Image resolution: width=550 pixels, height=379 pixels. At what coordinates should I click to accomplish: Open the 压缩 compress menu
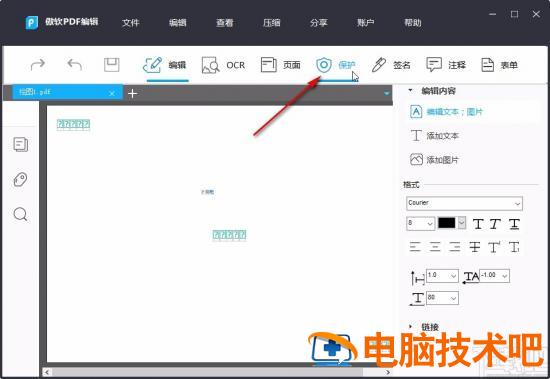click(x=271, y=23)
